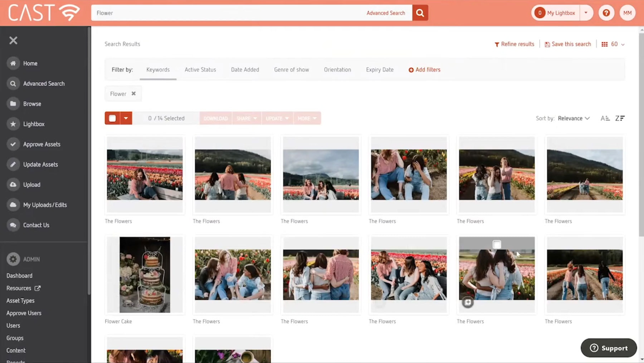Click the page vertical scrollbar
This screenshot has width=644, height=363.
(x=641, y=134)
